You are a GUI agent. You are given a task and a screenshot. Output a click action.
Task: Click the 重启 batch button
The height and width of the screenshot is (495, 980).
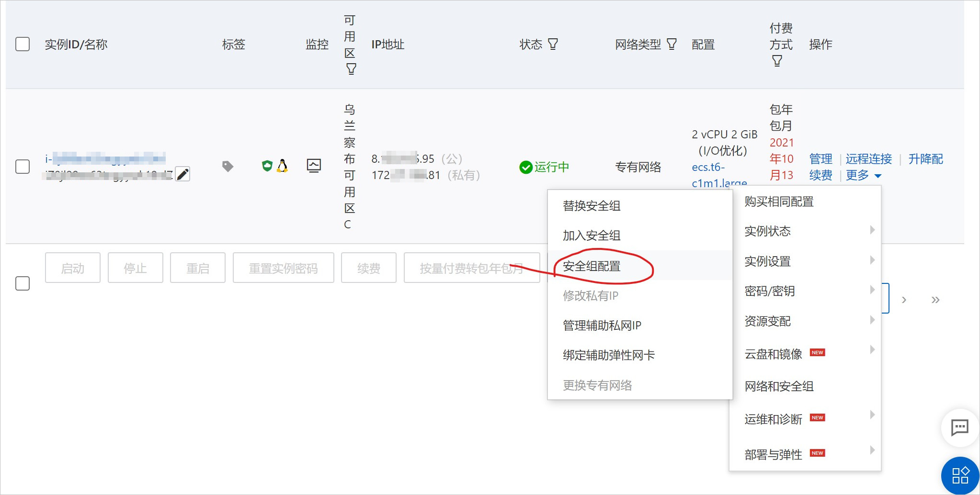click(x=198, y=268)
